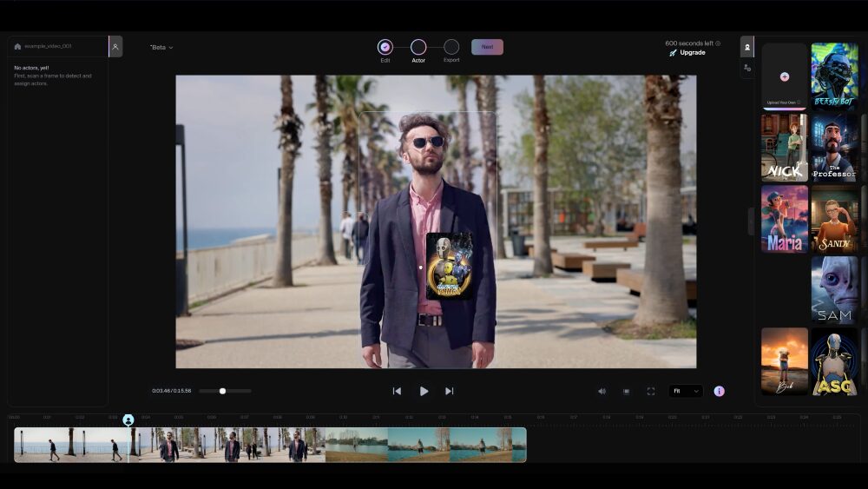This screenshot has height=489, width=868.
Task: Open the actors panel person icon
Action: click(115, 47)
